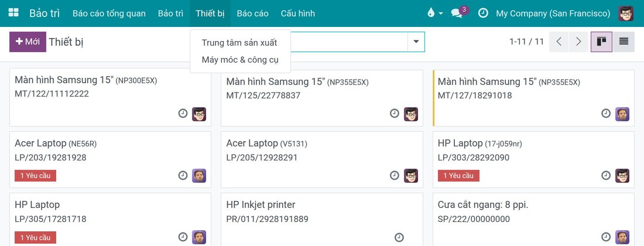Click technician avatar on MT/127/18291018 card
644x246 pixels.
point(622,114)
